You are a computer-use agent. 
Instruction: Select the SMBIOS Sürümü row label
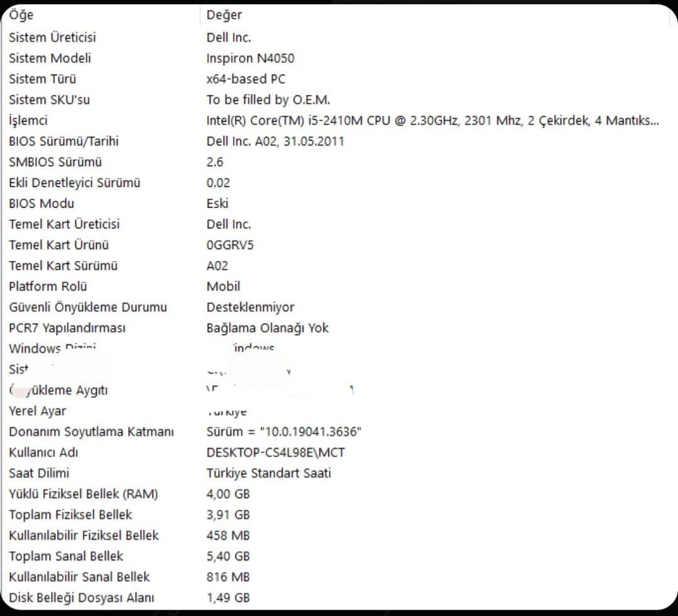pos(55,162)
